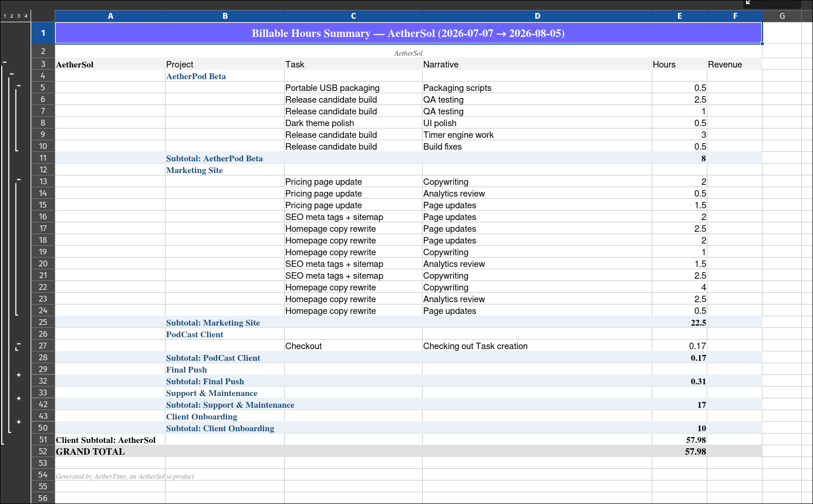Click the Marketing Site subtotal 22.5
The width and height of the screenshot is (813, 504).
point(680,323)
